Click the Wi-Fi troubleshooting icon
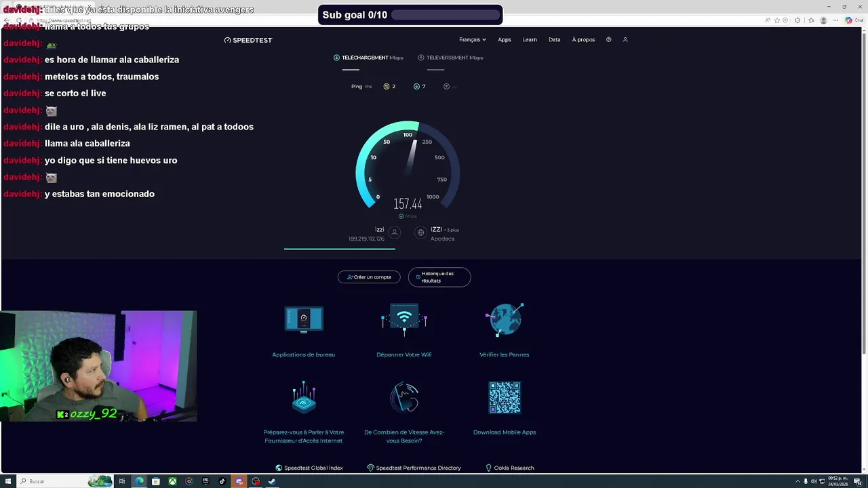This screenshot has width=868, height=488. coord(404,319)
